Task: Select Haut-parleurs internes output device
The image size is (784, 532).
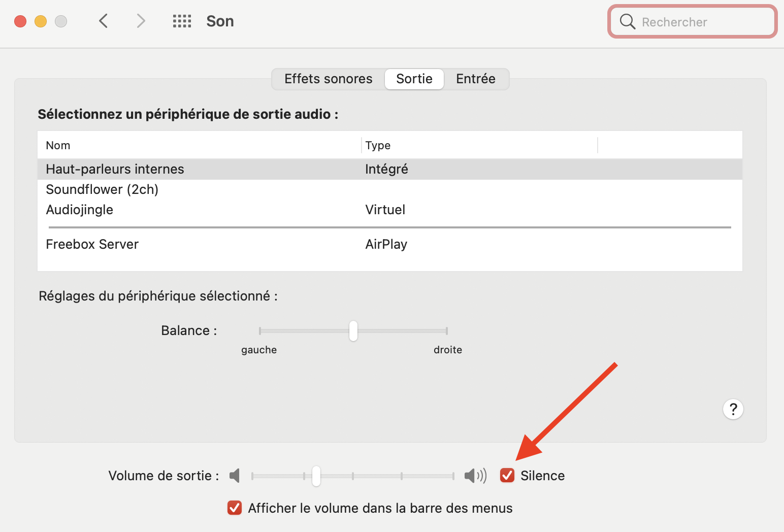Action: click(115, 169)
